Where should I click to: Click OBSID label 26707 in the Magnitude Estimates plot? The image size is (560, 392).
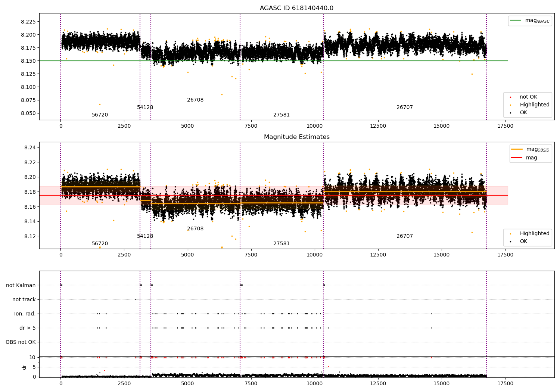[404, 236]
